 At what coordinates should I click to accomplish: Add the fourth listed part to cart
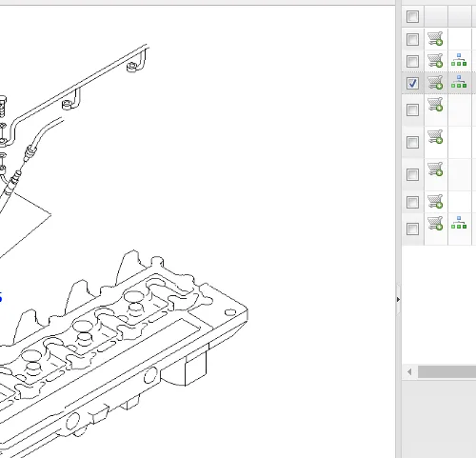click(x=435, y=104)
